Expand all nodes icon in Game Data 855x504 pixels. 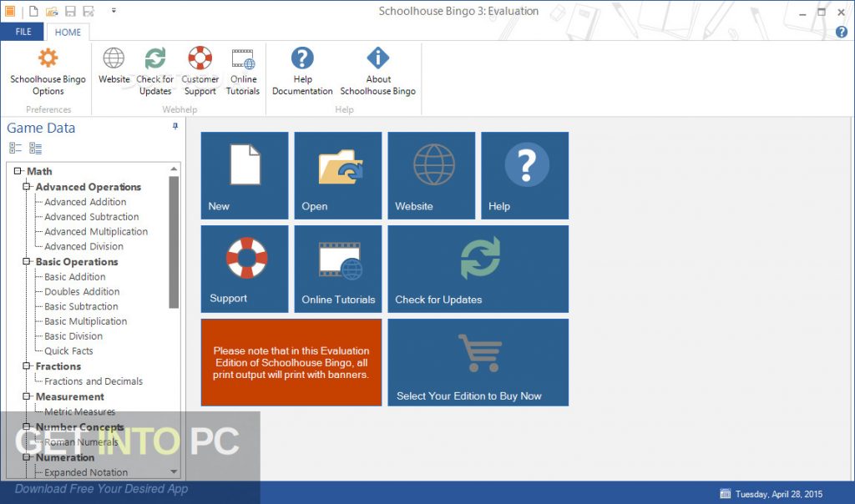[x=35, y=148]
